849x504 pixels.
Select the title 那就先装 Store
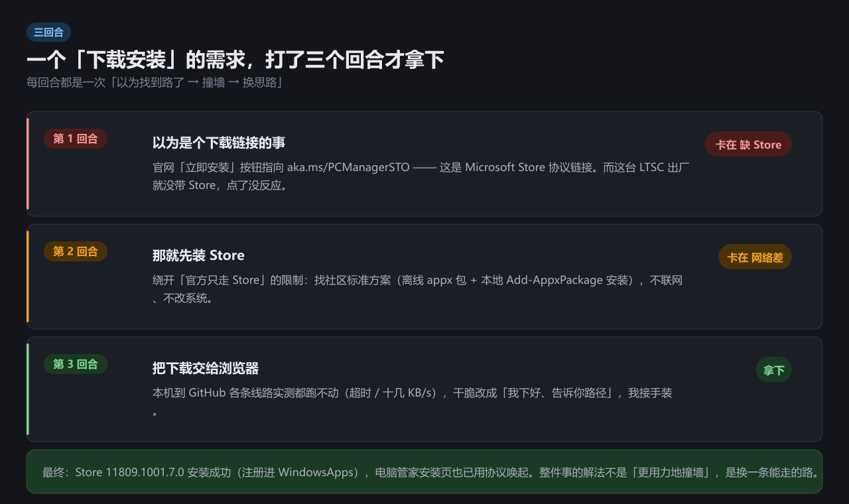tap(198, 255)
